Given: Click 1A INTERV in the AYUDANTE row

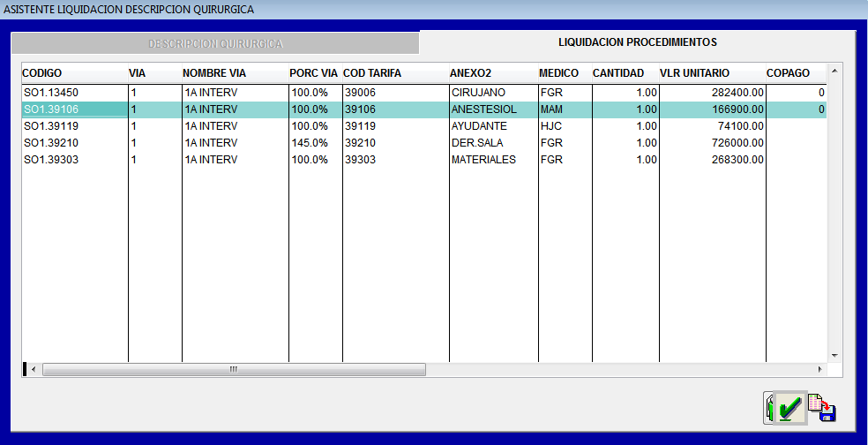Looking at the screenshot, I should (x=236, y=125).
